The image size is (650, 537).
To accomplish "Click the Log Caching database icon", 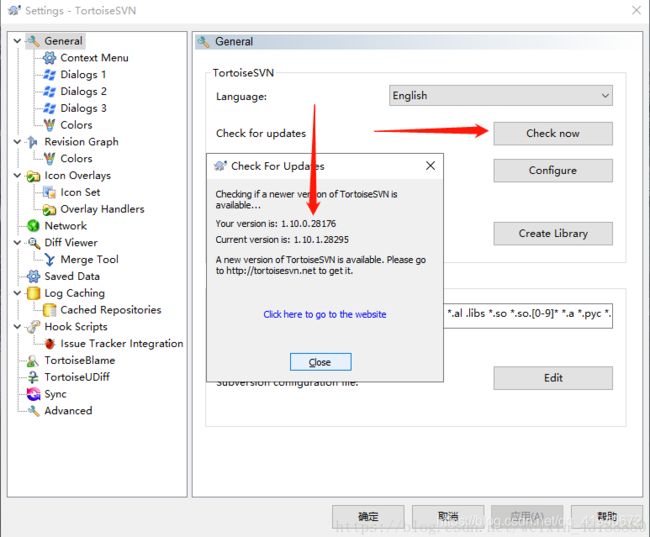I will coord(33,293).
